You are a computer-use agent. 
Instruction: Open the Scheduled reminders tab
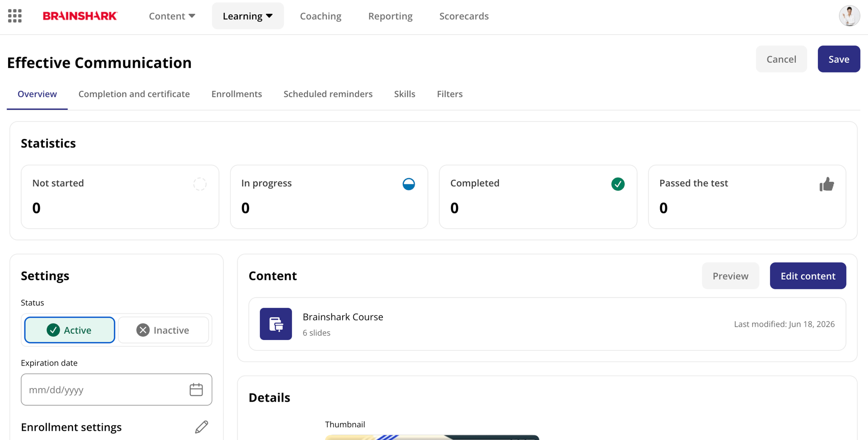point(328,94)
